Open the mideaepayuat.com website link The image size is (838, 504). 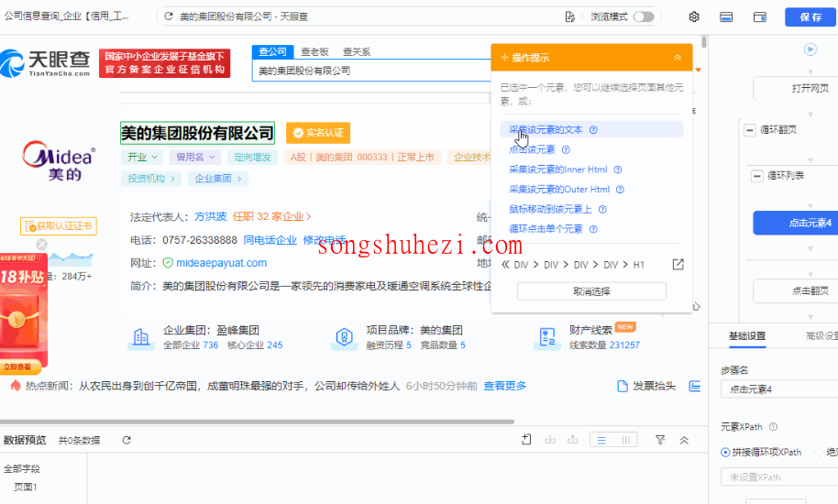point(221,263)
